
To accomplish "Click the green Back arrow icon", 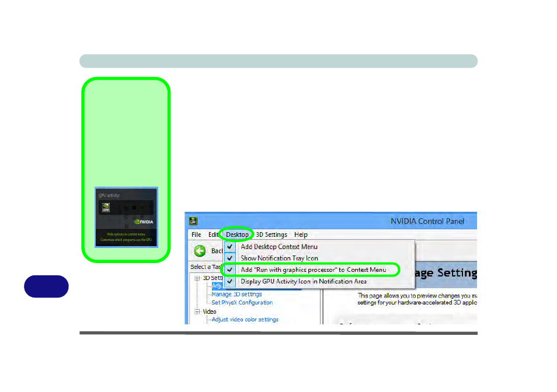I will coord(200,251).
